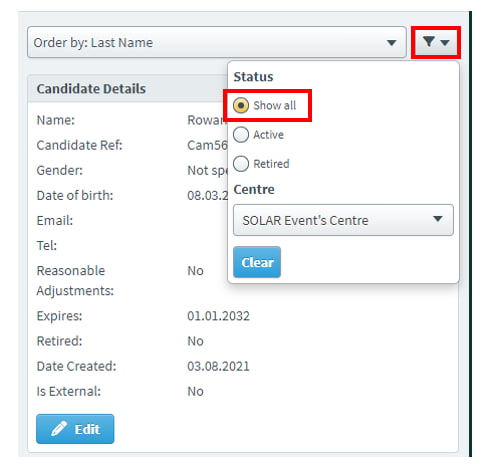Click the Is External value

click(x=195, y=391)
